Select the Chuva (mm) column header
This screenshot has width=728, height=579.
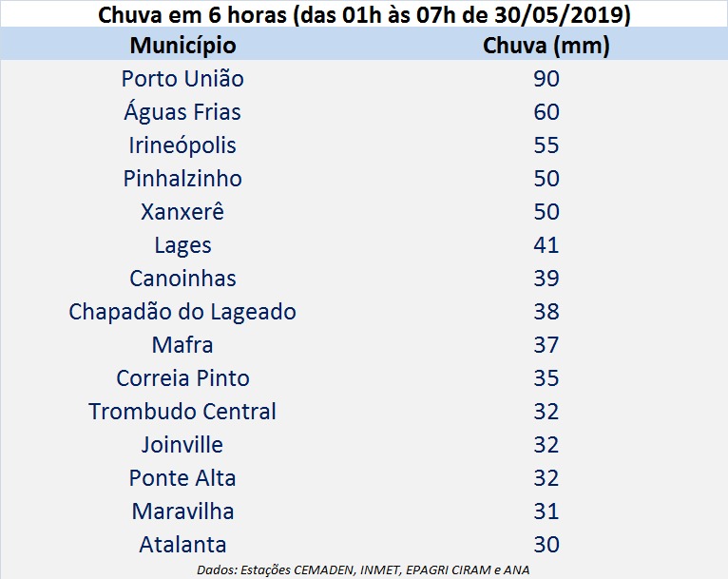(x=546, y=46)
